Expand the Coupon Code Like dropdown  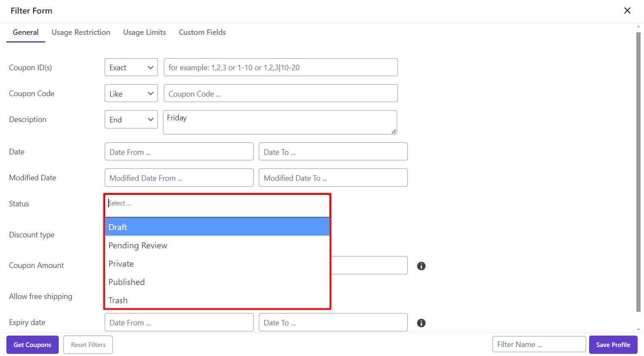[x=131, y=94]
